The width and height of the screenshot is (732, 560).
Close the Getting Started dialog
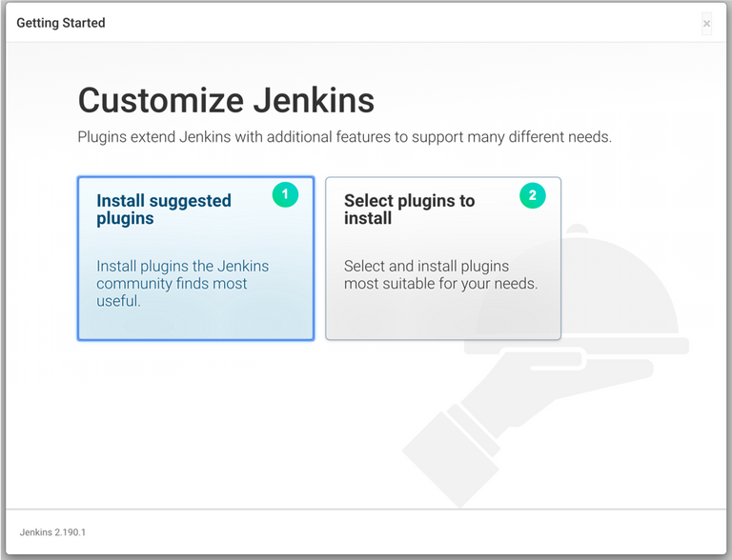tap(706, 23)
